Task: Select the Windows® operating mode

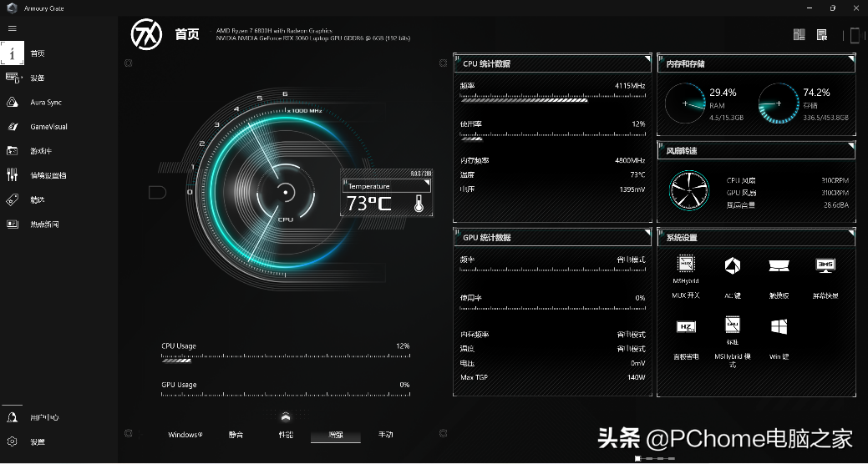Action: click(185, 435)
